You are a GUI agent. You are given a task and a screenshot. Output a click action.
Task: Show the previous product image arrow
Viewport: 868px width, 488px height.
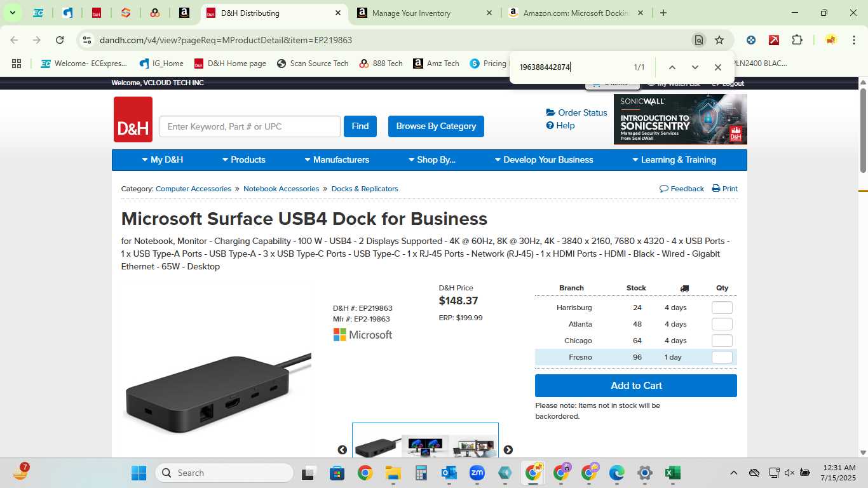pyautogui.click(x=342, y=450)
